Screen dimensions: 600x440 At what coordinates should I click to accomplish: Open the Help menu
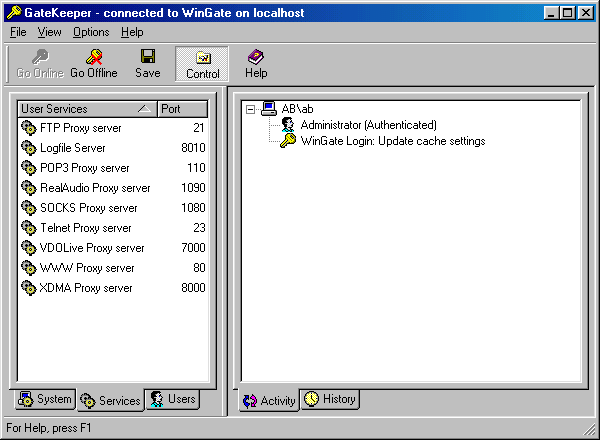[132, 32]
